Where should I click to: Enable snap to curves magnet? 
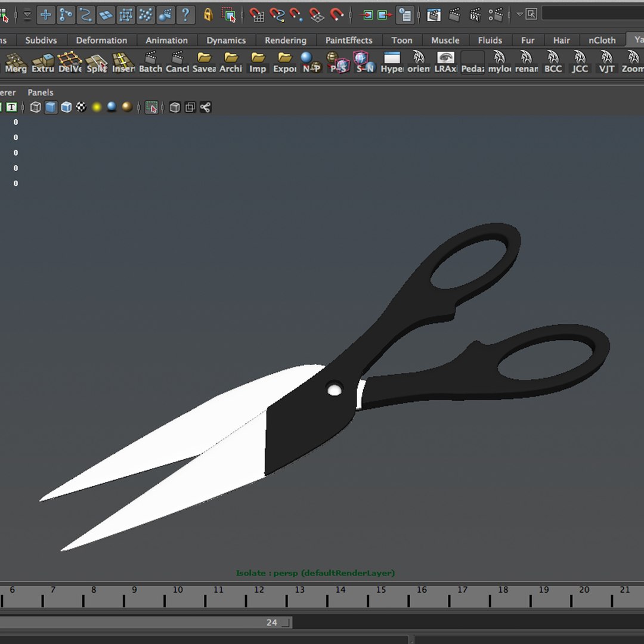tap(277, 15)
